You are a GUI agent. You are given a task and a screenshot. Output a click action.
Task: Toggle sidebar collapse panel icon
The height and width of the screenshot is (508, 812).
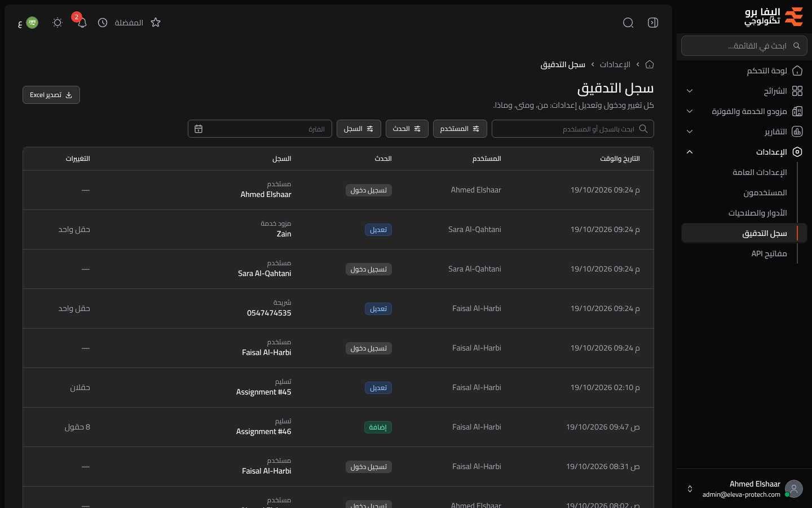coord(653,23)
